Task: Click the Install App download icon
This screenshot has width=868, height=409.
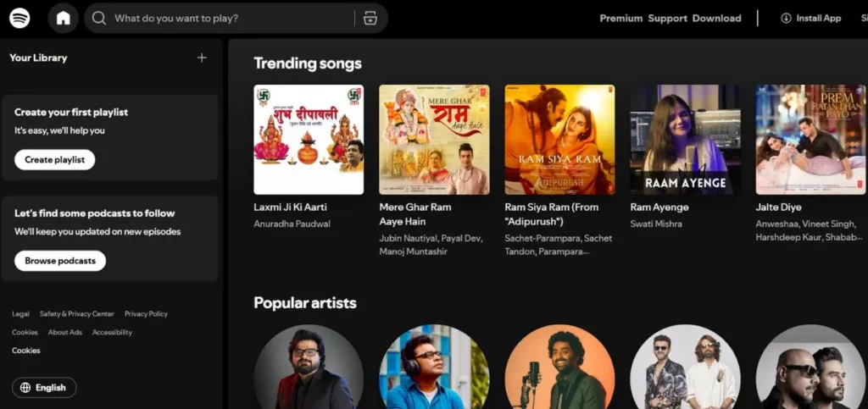Action: pos(786,19)
